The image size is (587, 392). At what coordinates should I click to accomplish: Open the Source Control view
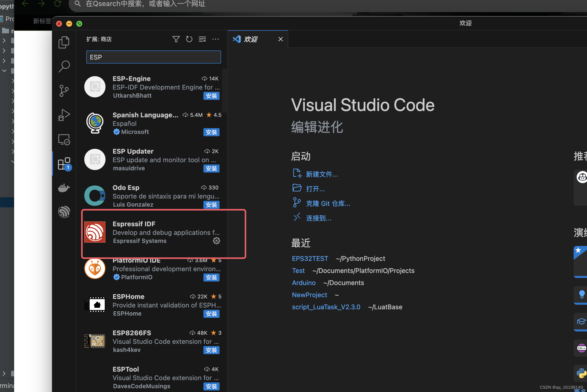[x=64, y=91]
